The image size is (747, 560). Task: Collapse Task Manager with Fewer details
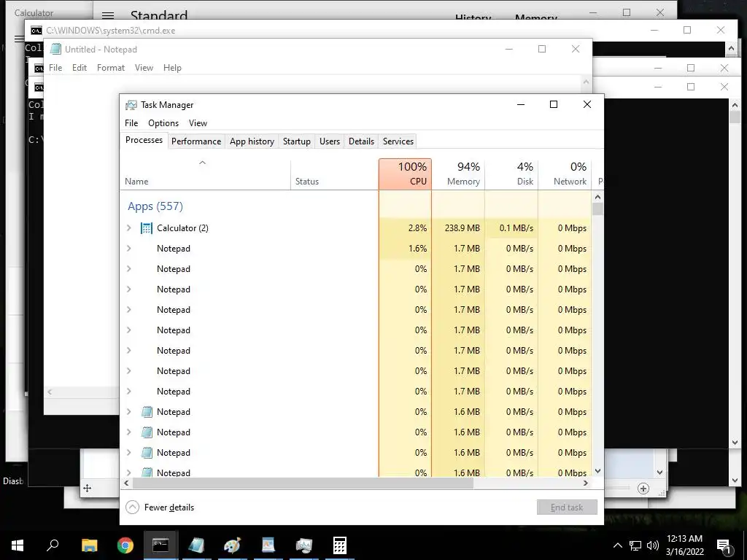coord(160,507)
